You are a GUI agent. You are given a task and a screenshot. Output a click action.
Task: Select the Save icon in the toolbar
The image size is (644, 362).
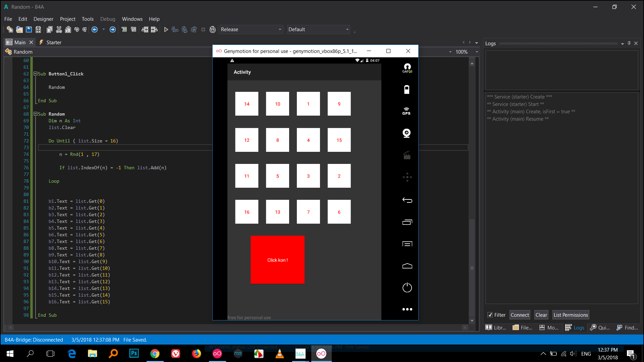(x=29, y=29)
